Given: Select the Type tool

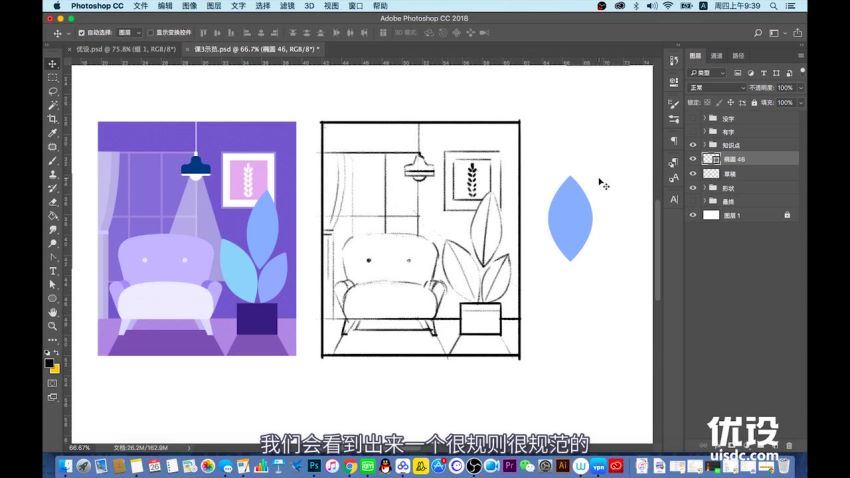Looking at the screenshot, I should coord(53,271).
